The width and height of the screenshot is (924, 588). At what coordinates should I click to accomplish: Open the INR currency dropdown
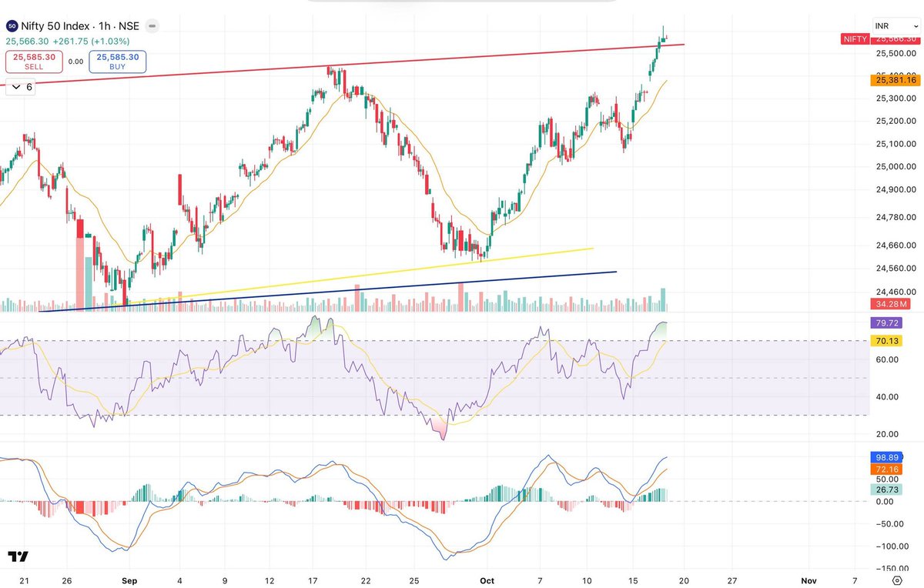coord(894,25)
